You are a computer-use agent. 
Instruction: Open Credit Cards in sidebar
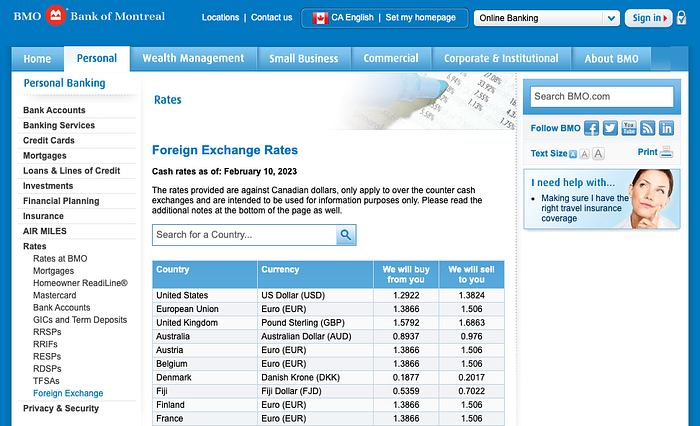click(x=49, y=141)
